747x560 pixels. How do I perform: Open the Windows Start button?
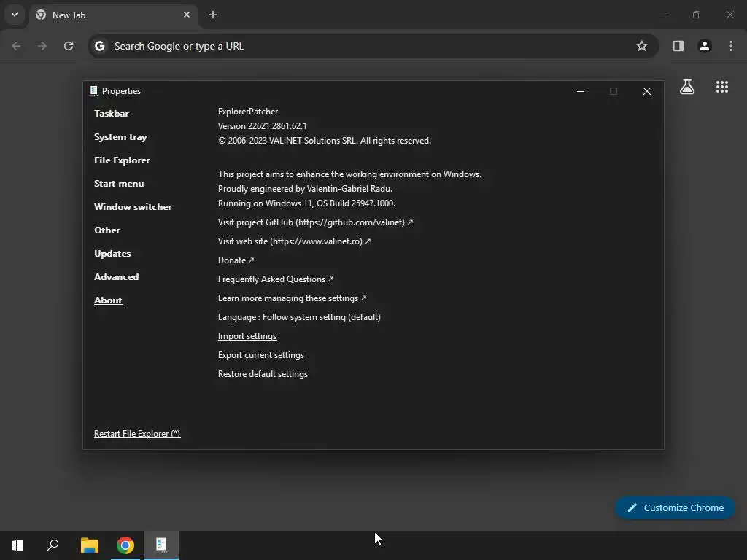[18, 545]
